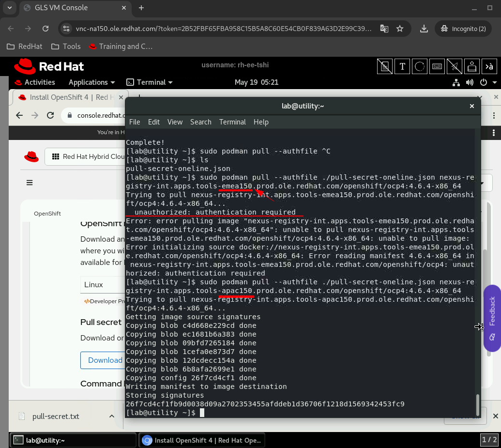The width and height of the screenshot is (501, 448).
Task: Select the Install OpenShift 4 browser tab
Action: pyautogui.click(x=69, y=97)
